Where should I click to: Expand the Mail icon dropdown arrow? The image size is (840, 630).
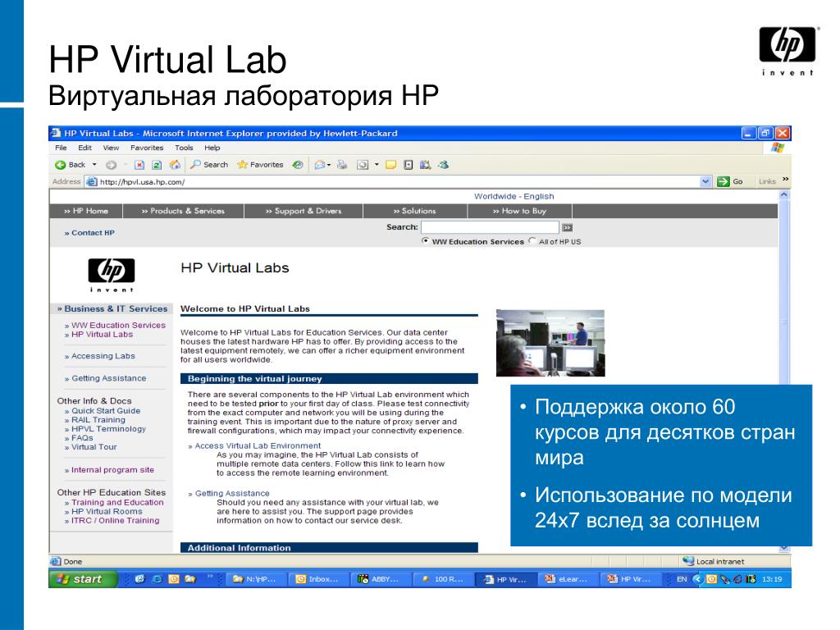tap(329, 165)
